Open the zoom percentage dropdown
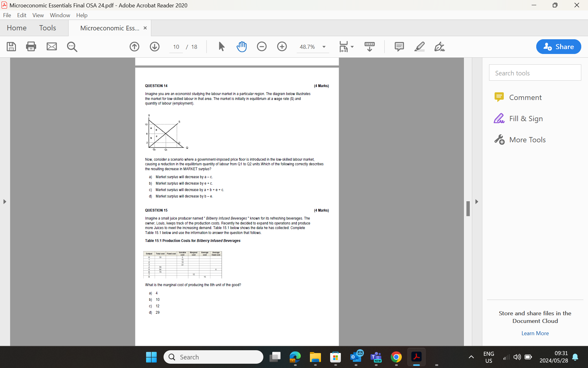This screenshot has height=368, width=588. (324, 47)
